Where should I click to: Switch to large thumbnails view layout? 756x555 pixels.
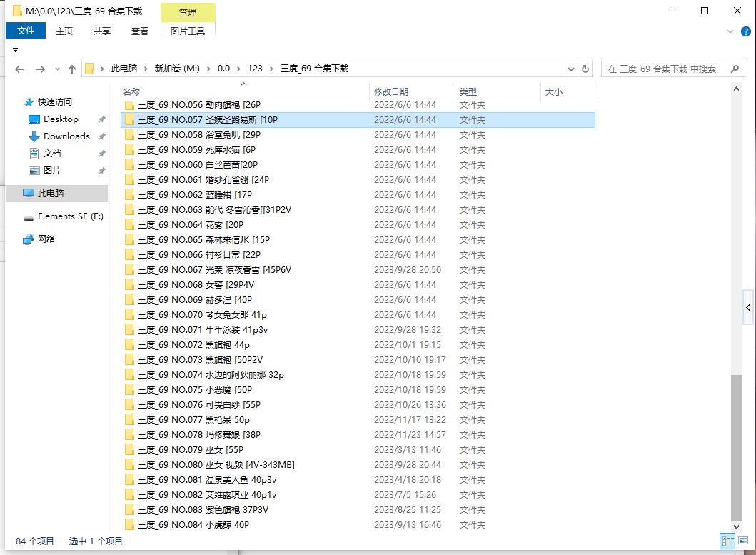coord(742,541)
